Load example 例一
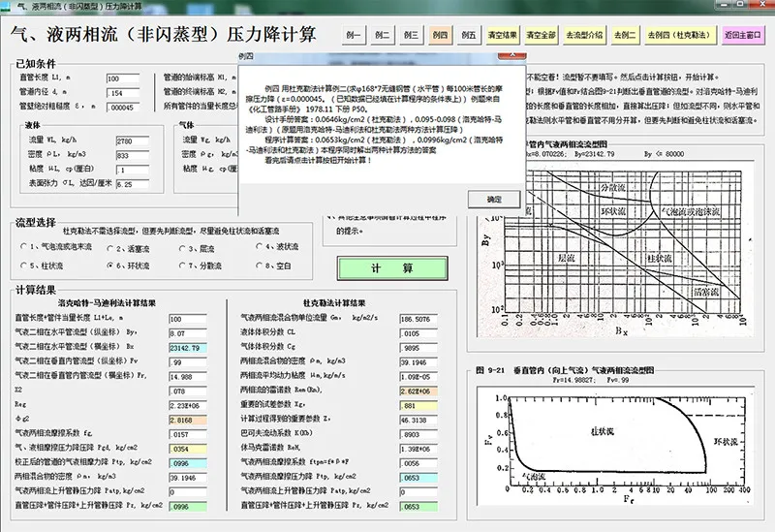Viewport: 775px width, 532px height. 353,35
